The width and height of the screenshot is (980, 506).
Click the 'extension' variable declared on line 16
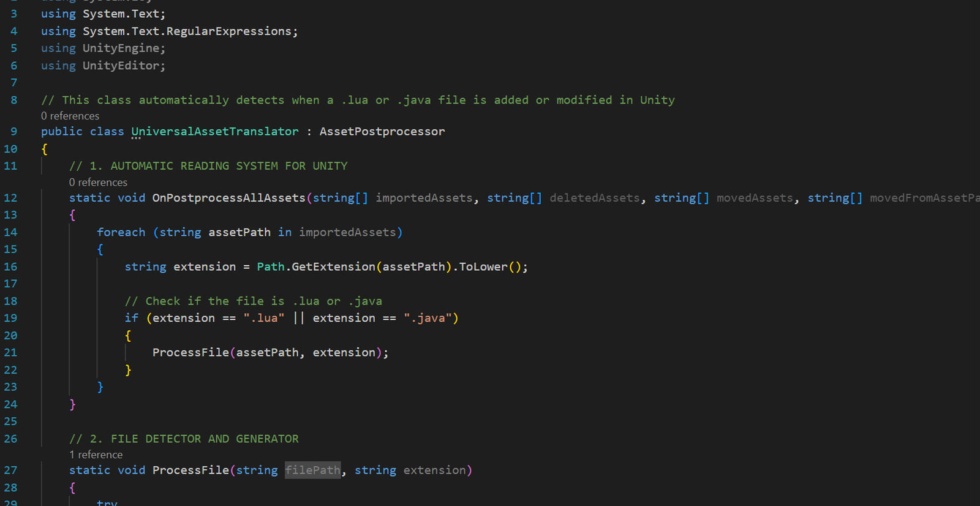(205, 266)
